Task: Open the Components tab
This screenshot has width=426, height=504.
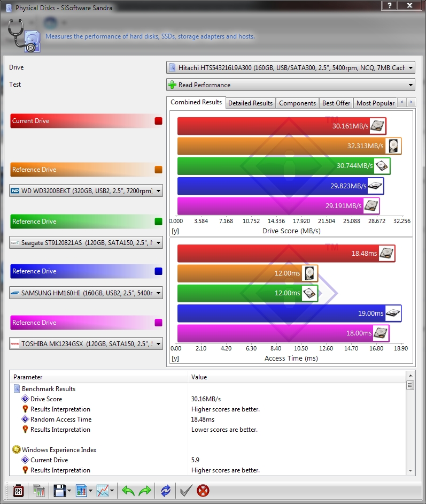Action: pos(297,103)
